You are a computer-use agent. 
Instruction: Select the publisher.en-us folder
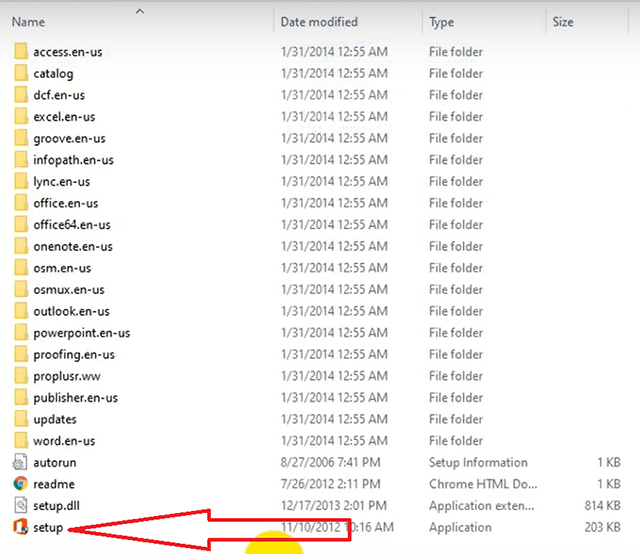[75, 398]
